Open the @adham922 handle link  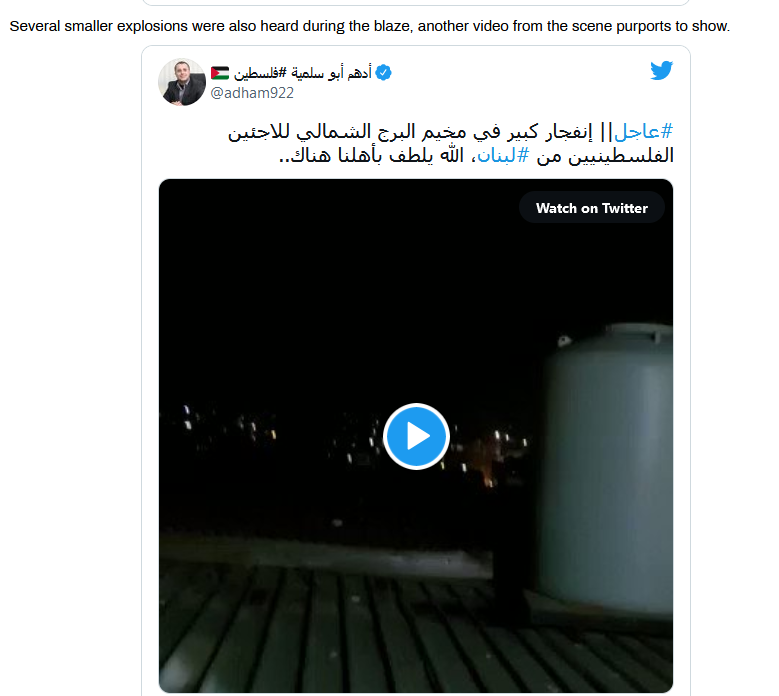click(x=252, y=93)
